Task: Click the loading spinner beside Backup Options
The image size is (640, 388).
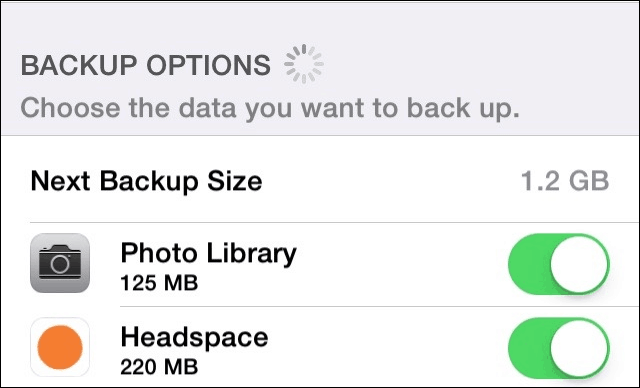Action: [x=304, y=64]
